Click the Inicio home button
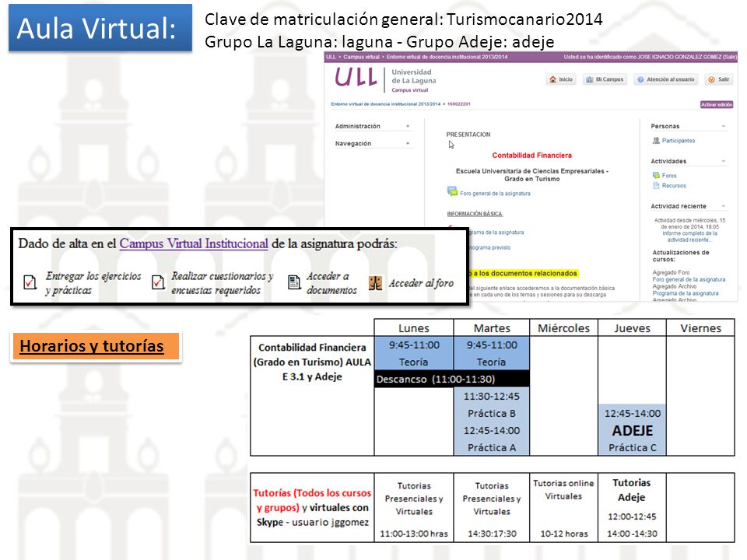Image resolution: width=747 pixels, height=560 pixels. (561, 79)
